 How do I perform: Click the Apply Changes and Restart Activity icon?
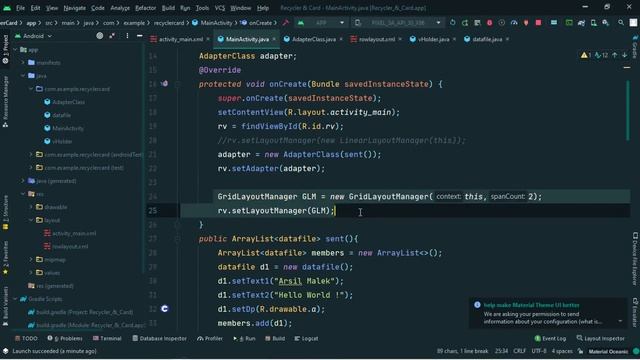[465, 23]
